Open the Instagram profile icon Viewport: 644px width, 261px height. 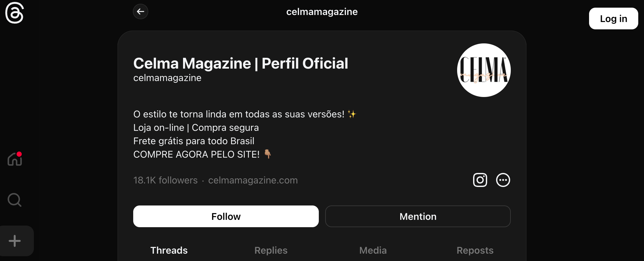tap(480, 180)
